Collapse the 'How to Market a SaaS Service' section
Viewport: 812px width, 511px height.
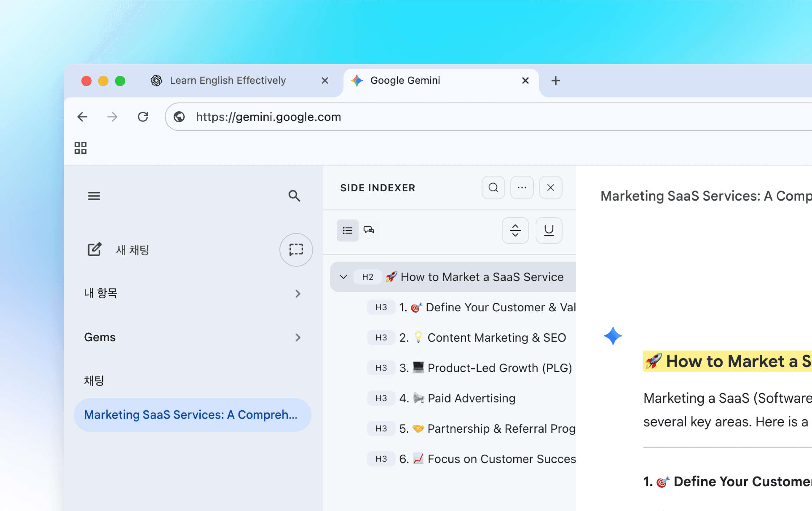pyautogui.click(x=343, y=277)
